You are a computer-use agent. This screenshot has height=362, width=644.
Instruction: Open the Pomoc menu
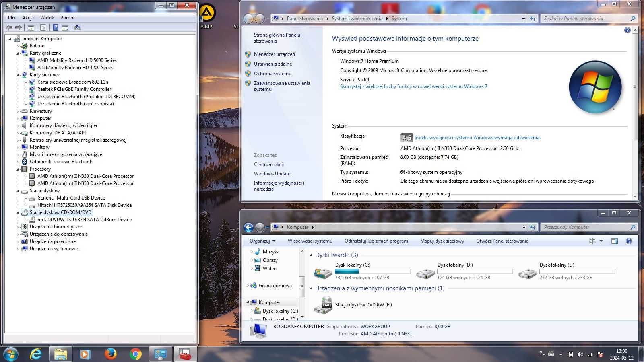[68, 18]
